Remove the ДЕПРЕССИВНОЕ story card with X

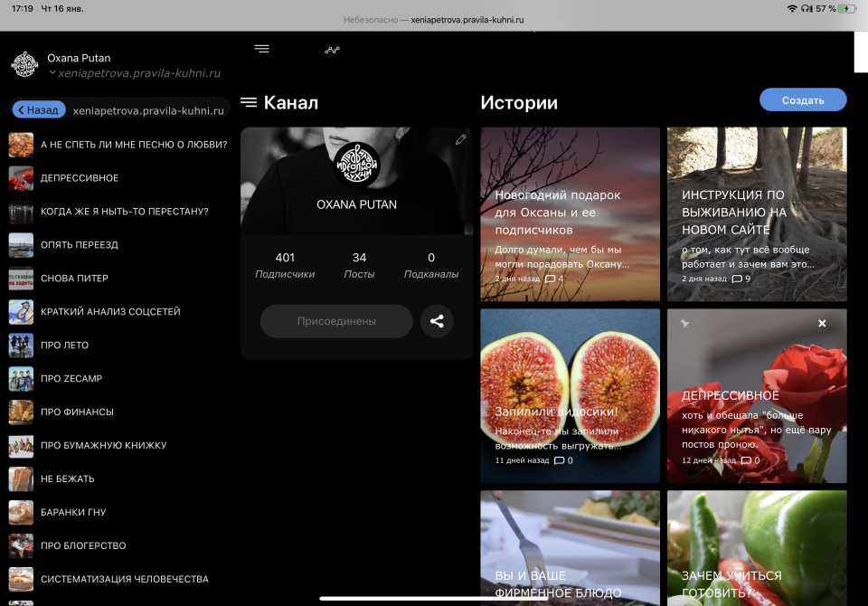coord(822,323)
